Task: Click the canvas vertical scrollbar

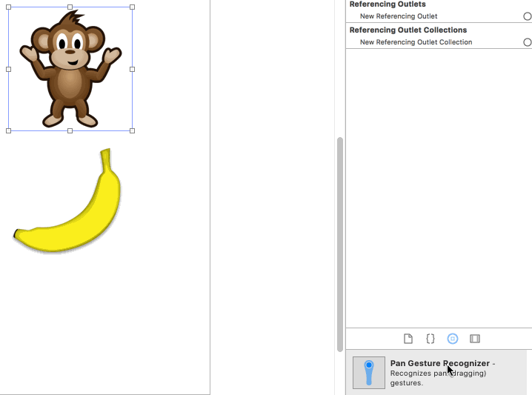Action: 340,222
